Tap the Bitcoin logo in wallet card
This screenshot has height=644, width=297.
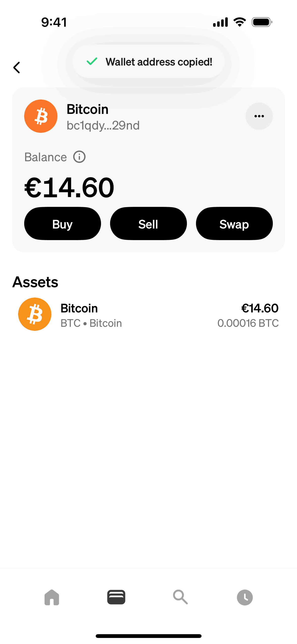click(x=41, y=116)
